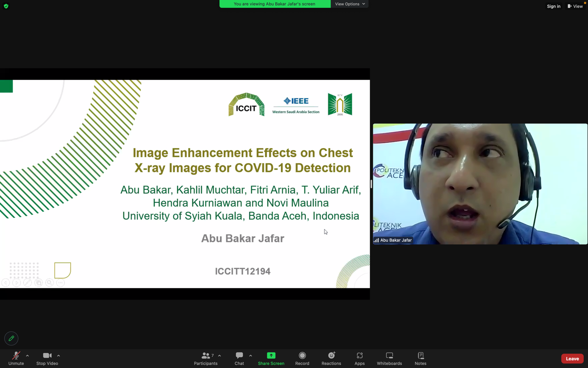
Task: Open the View Options dropdown
Action: coord(350,4)
